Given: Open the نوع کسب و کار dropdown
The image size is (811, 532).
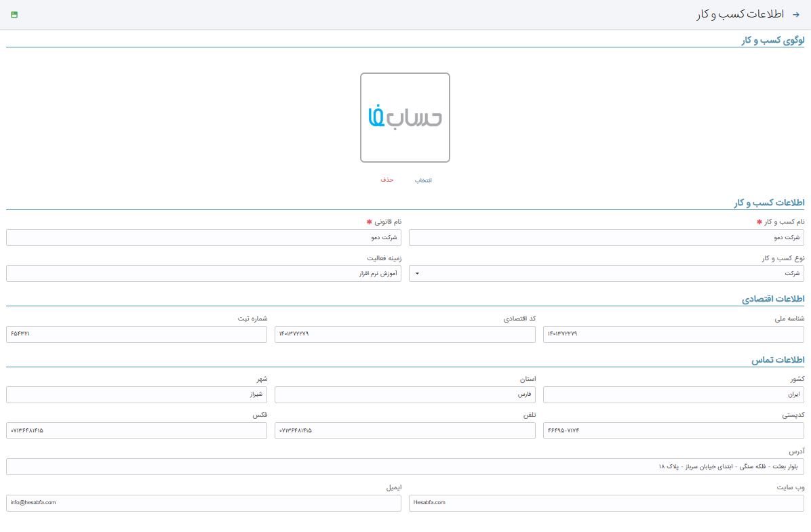Looking at the screenshot, I should click(606, 274).
